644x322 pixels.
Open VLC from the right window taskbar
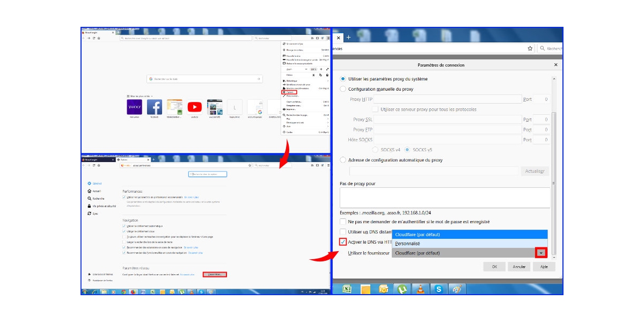(420, 289)
